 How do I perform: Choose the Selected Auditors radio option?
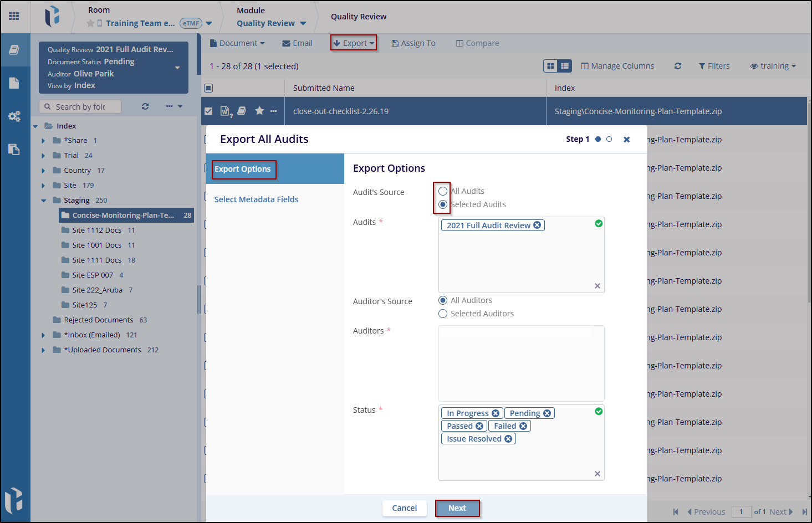click(x=443, y=314)
